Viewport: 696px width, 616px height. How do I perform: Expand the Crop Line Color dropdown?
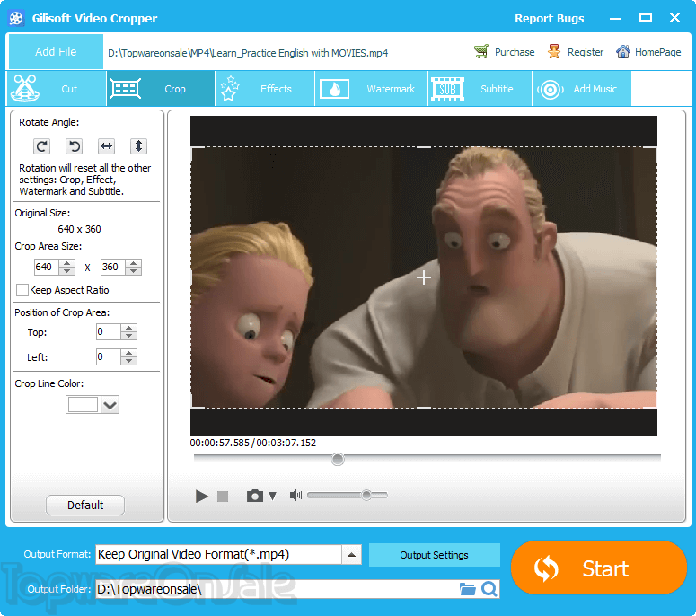110,405
